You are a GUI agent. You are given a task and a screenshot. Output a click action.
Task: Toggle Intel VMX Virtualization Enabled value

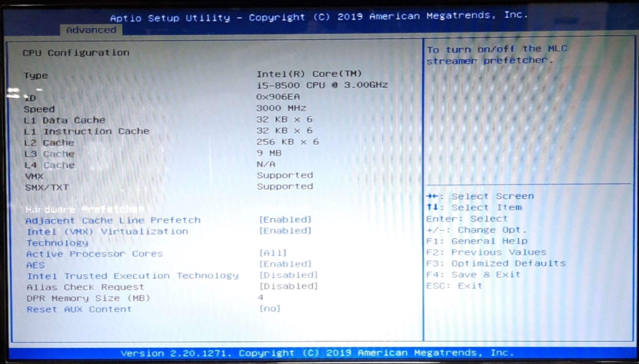coord(285,231)
